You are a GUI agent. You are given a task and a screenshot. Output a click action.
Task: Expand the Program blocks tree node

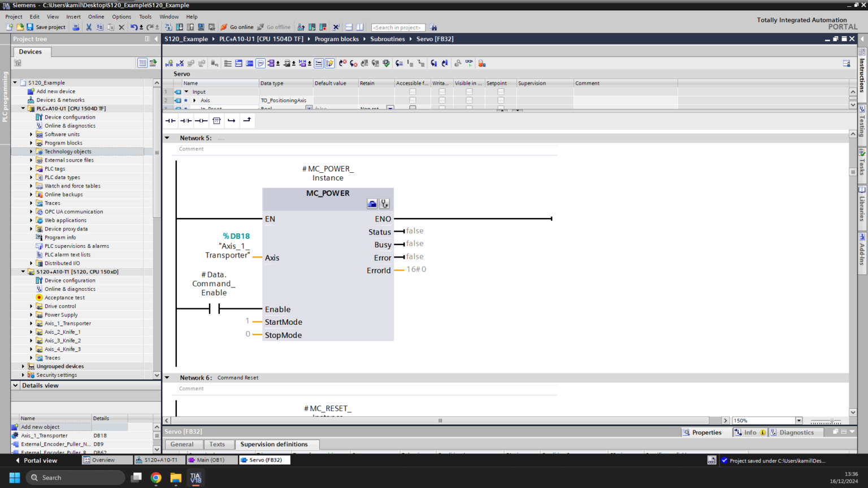[x=31, y=143]
